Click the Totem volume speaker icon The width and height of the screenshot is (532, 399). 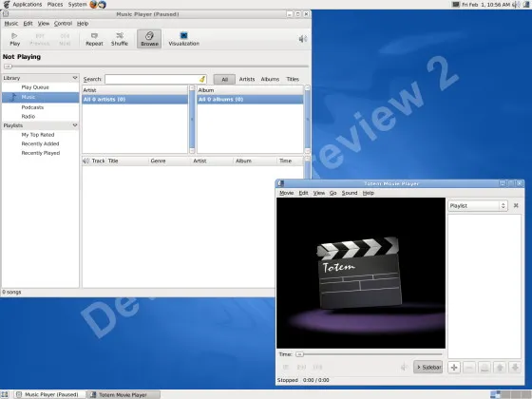[x=404, y=367]
